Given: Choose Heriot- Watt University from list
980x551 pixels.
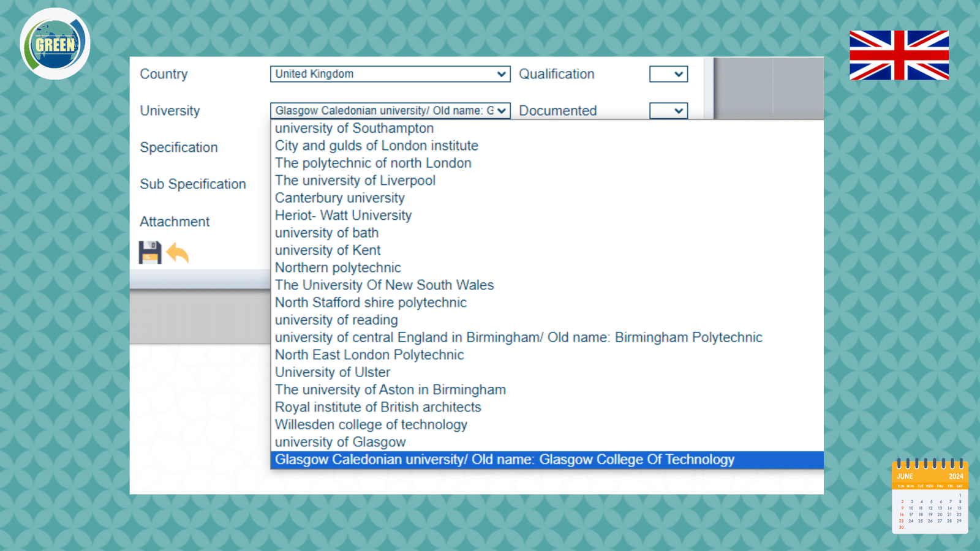Looking at the screenshot, I should click(x=343, y=216).
